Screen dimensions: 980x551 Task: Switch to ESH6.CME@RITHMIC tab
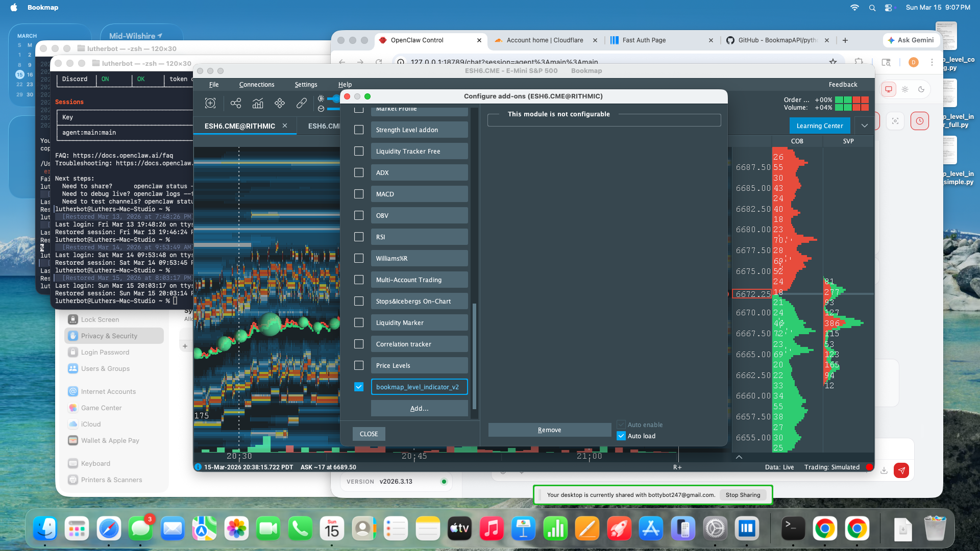tap(240, 126)
